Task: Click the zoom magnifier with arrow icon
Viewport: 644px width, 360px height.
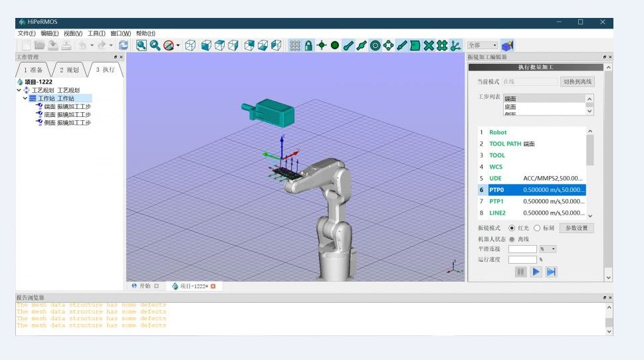Action: 155,45
